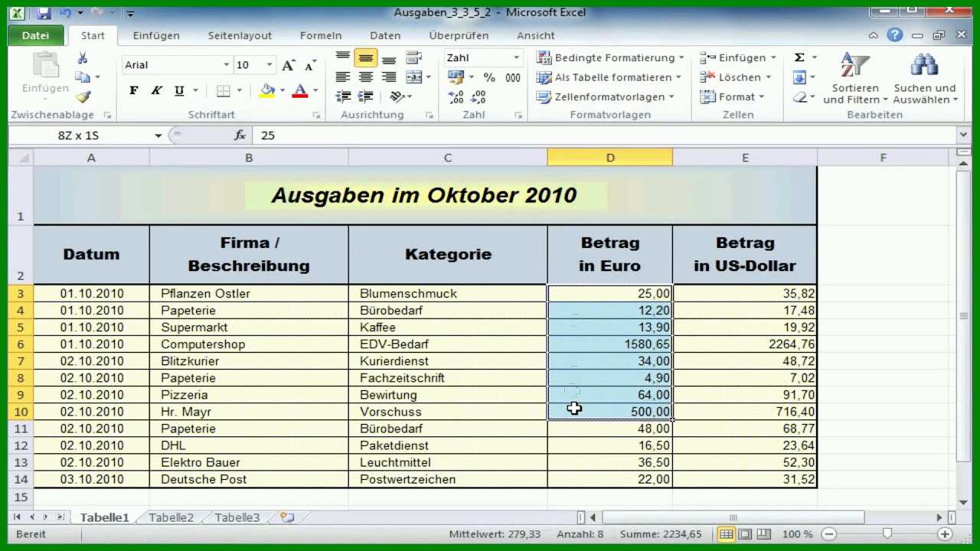
Task: Click Einfügen button in Zellen group
Action: click(x=739, y=57)
